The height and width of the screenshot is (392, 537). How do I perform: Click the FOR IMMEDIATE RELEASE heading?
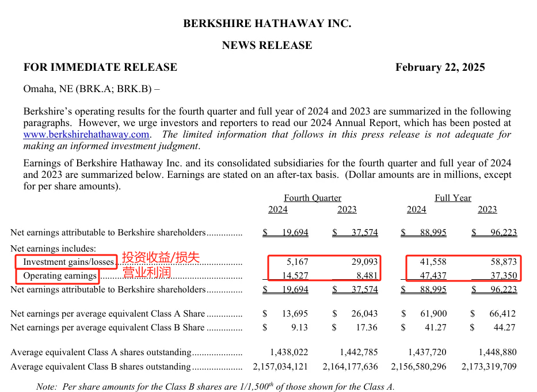[x=100, y=67]
